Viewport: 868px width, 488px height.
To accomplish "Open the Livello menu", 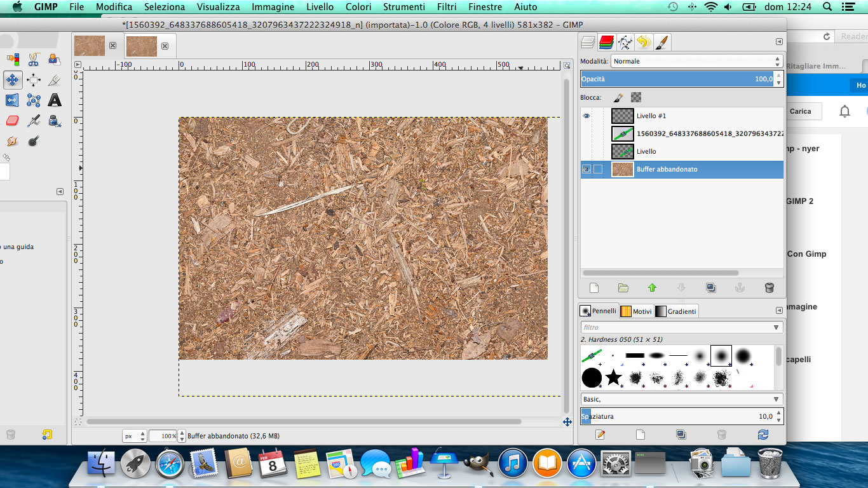I will (320, 7).
